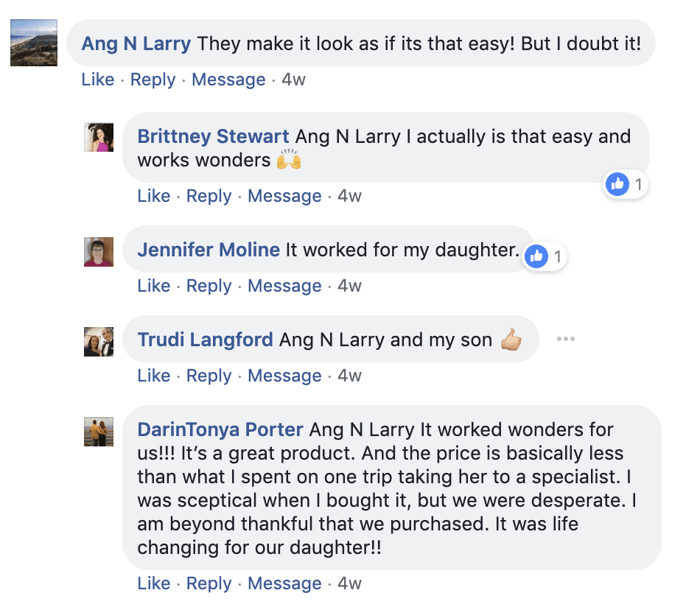Open the DarinTonya Porter profile name link
This screenshot has width=700, height=607.
point(220,429)
